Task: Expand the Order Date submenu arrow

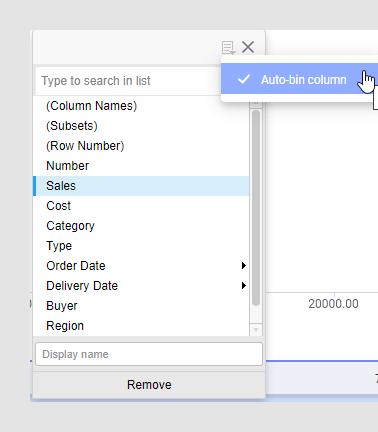Action: point(244,266)
